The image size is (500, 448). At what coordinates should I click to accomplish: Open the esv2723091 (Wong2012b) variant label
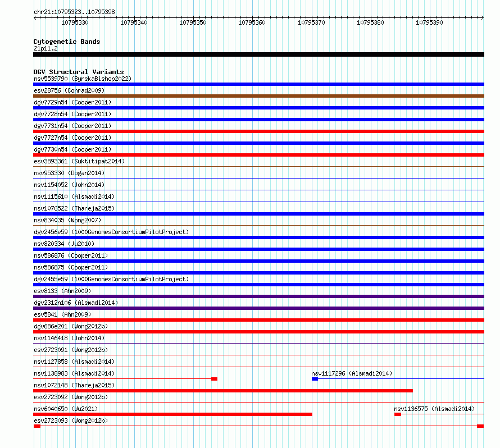[71, 350]
